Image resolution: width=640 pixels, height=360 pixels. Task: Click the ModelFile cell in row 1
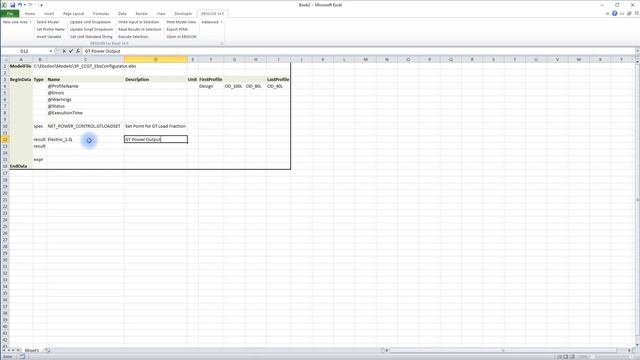(21, 66)
